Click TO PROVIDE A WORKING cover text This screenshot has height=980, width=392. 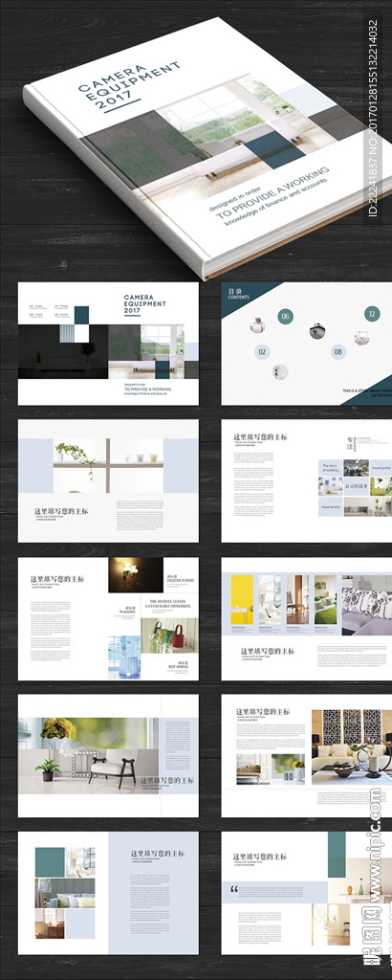point(272,191)
